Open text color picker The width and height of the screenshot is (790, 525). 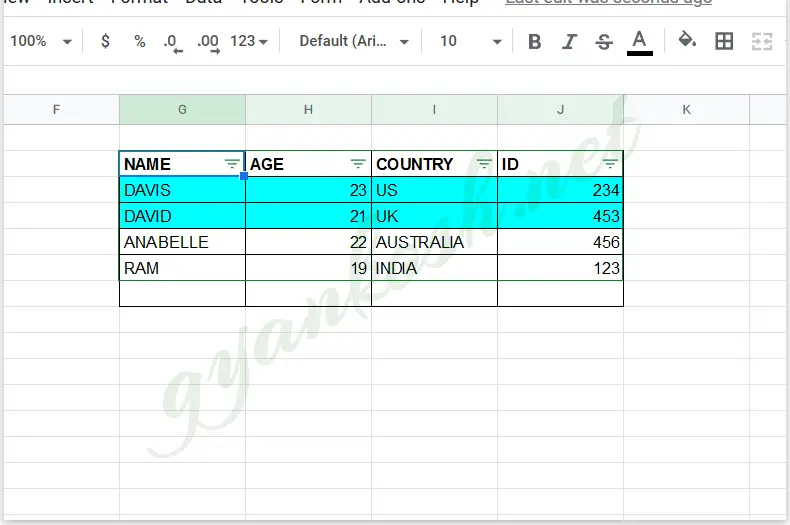639,42
